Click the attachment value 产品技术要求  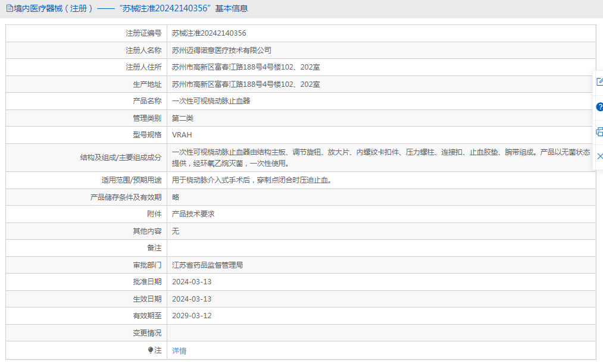point(193,214)
